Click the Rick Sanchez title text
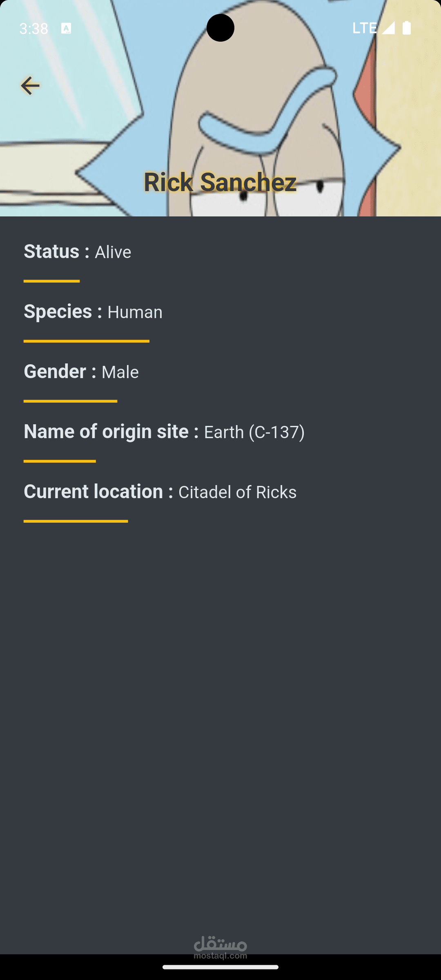Viewport: 441px width, 980px height. [220, 182]
